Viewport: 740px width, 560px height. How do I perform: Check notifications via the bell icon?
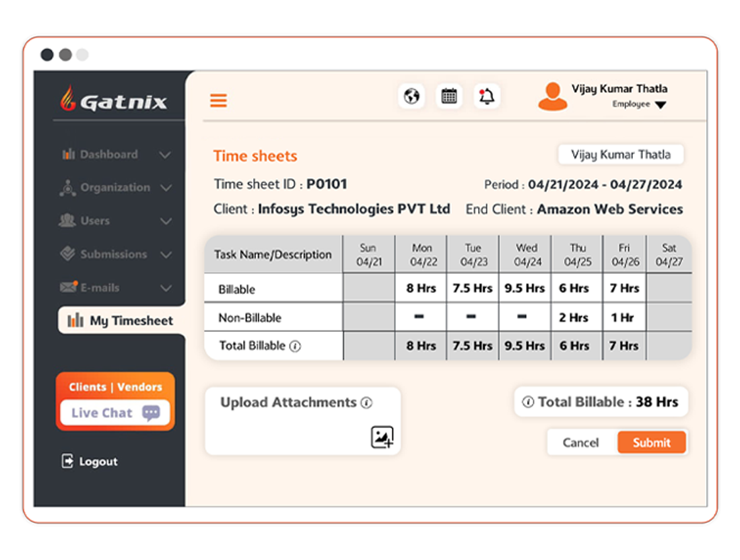pyautogui.click(x=487, y=96)
